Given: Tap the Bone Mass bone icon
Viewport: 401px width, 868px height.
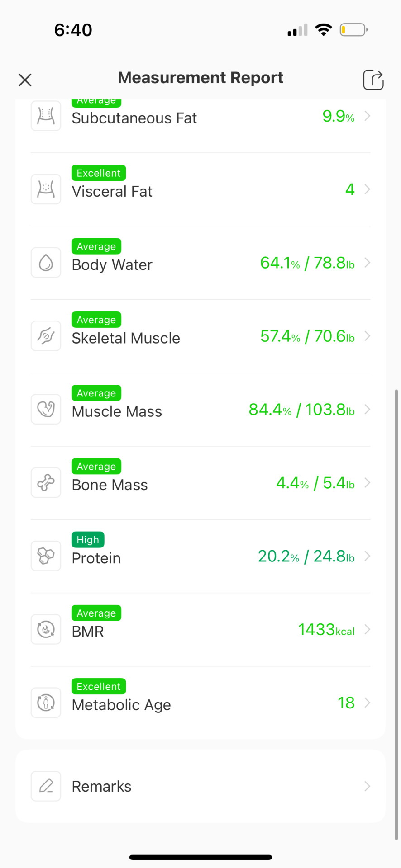Looking at the screenshot, I should (x=46, y=482).
